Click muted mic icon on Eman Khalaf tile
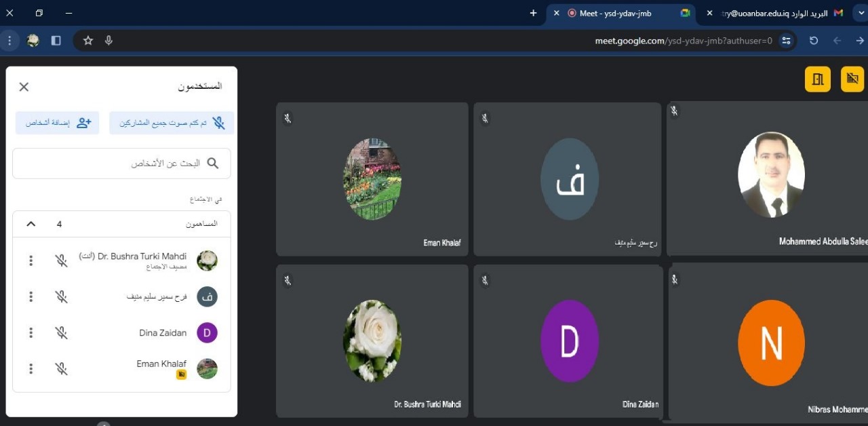Image resolution: width=868 pixels, height=426 pixels. [288, 119]
